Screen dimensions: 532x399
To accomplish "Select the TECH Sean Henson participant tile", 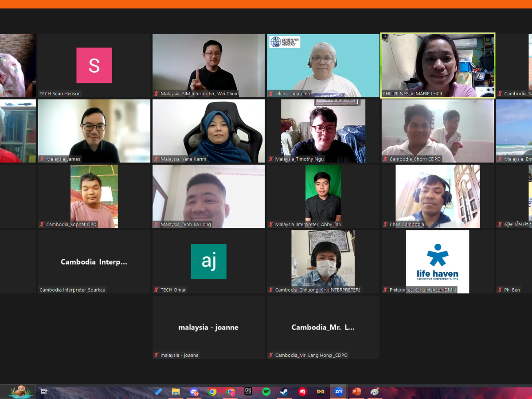I will [x=94, y=65].
